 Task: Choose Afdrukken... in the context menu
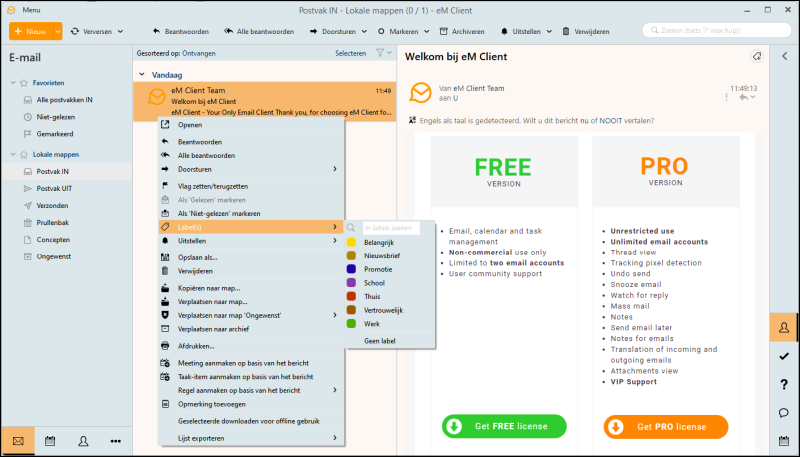click(251, 346)
